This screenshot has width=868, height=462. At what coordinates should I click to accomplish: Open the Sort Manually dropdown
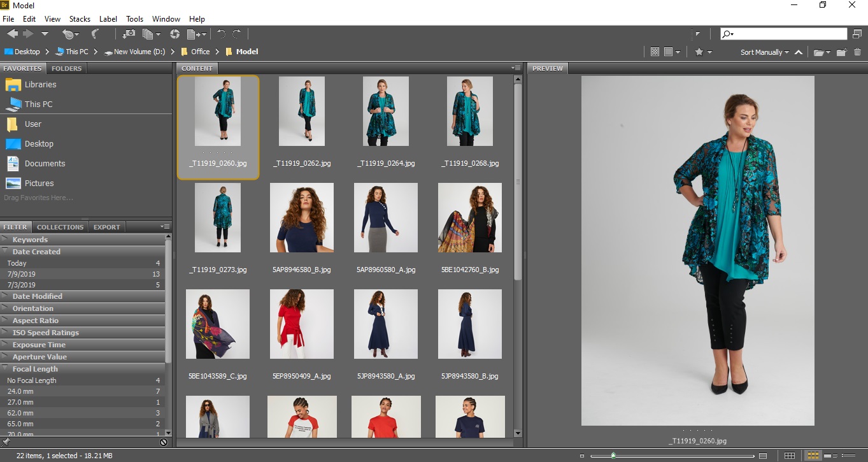(x=762, y=52)
